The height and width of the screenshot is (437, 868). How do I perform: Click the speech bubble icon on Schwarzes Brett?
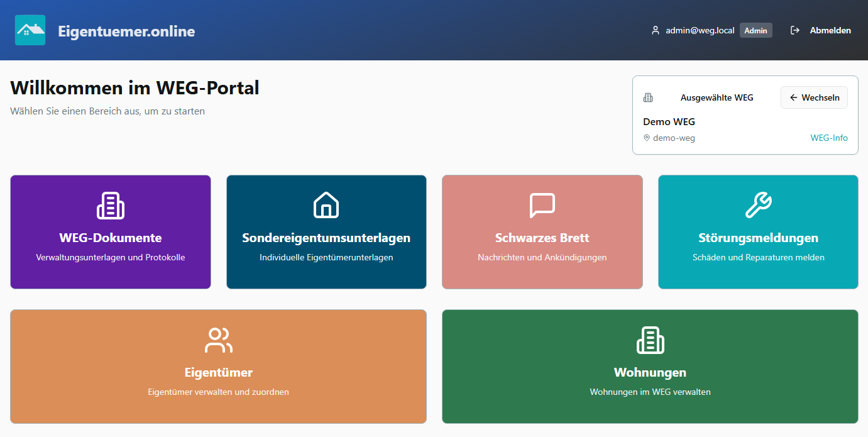(542, 206)
